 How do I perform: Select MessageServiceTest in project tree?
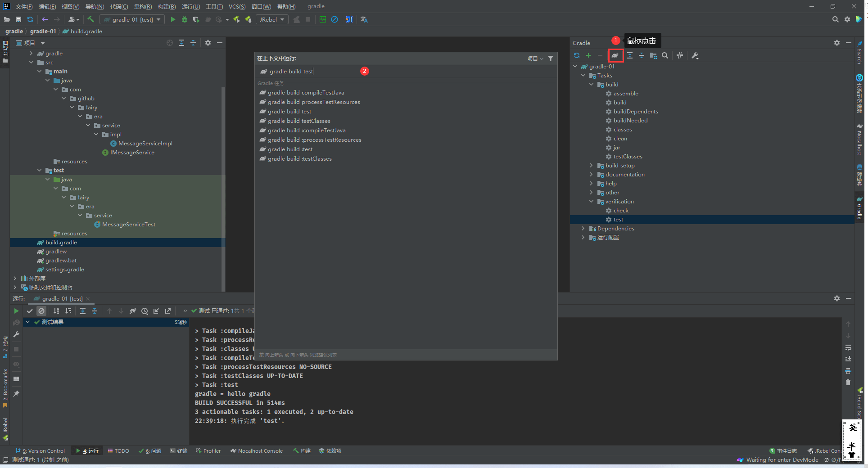129,225
